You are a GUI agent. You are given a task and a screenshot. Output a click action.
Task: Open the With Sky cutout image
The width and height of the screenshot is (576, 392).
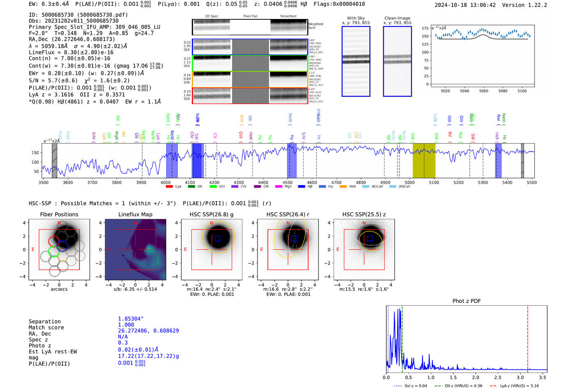356,61
